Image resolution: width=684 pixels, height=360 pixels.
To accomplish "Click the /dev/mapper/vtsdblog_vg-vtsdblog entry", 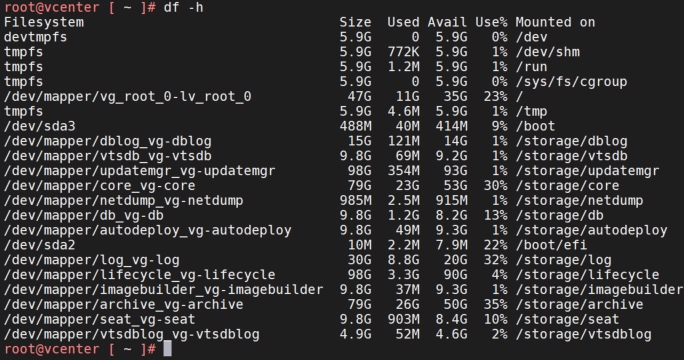I will point(131,334).
